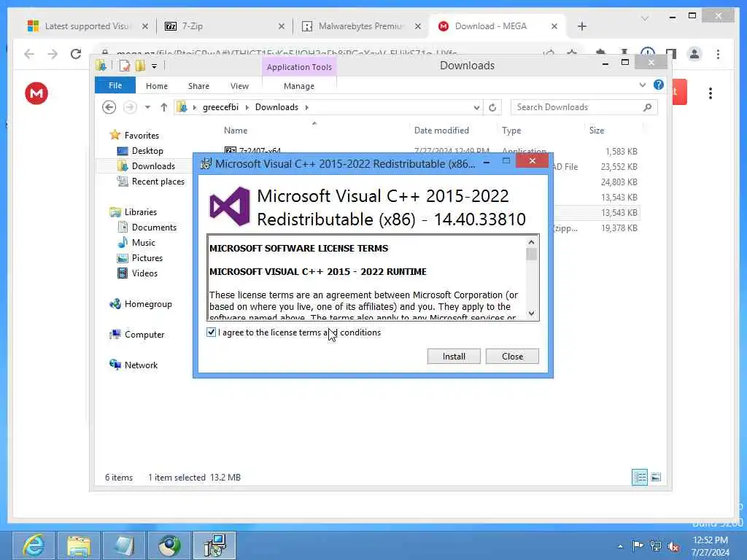Click greecefbi in the address breadcrumb

click(220, 107)
